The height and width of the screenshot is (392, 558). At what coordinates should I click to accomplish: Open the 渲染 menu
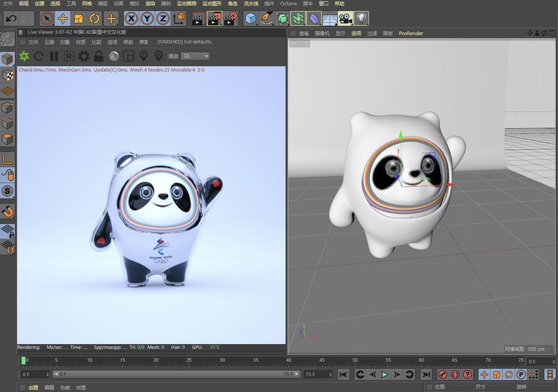tap(150, 3)
